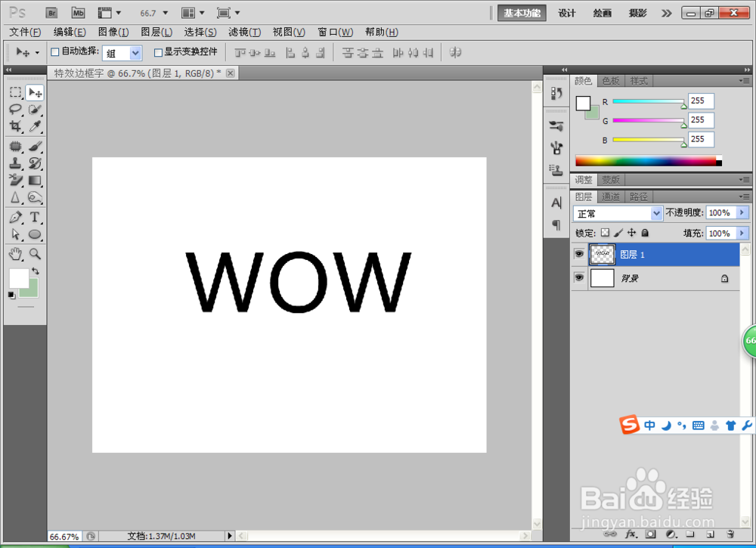Select the Dodge tool
The width and height of the screenshot is (756, 548).
click(x=36, y=197)
